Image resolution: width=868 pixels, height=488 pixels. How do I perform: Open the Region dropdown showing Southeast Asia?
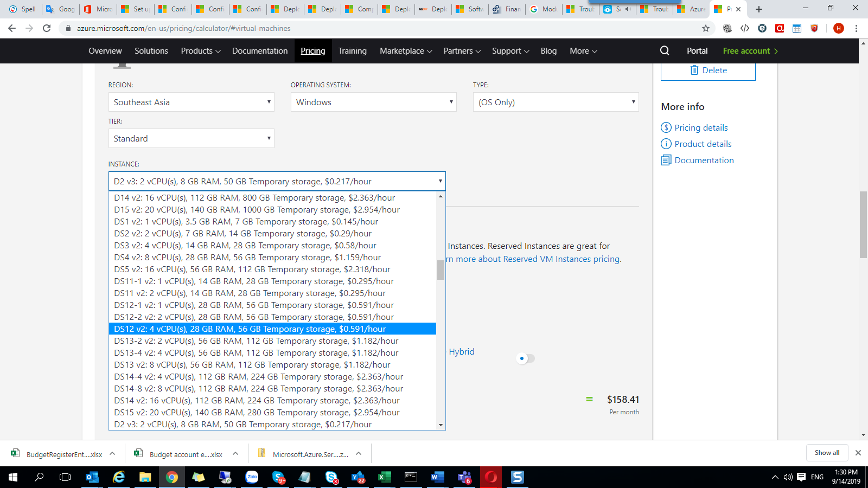(192, 102)
